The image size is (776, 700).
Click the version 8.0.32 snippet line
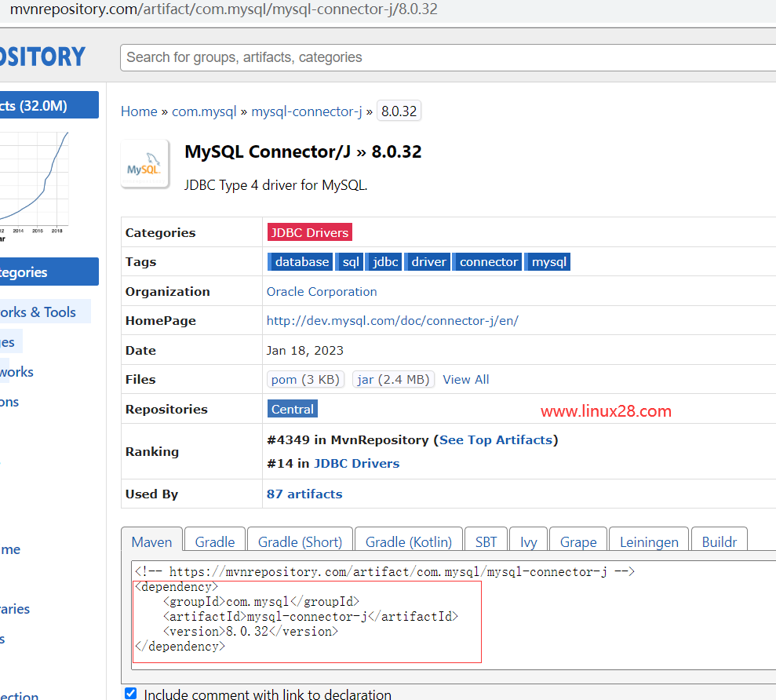[251, 632]
